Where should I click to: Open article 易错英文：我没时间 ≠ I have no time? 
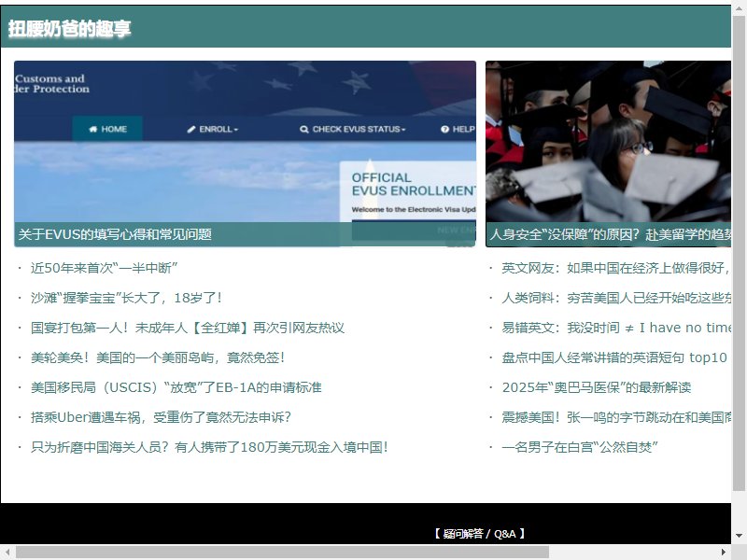pyautogui.click(x=616, y=329)
